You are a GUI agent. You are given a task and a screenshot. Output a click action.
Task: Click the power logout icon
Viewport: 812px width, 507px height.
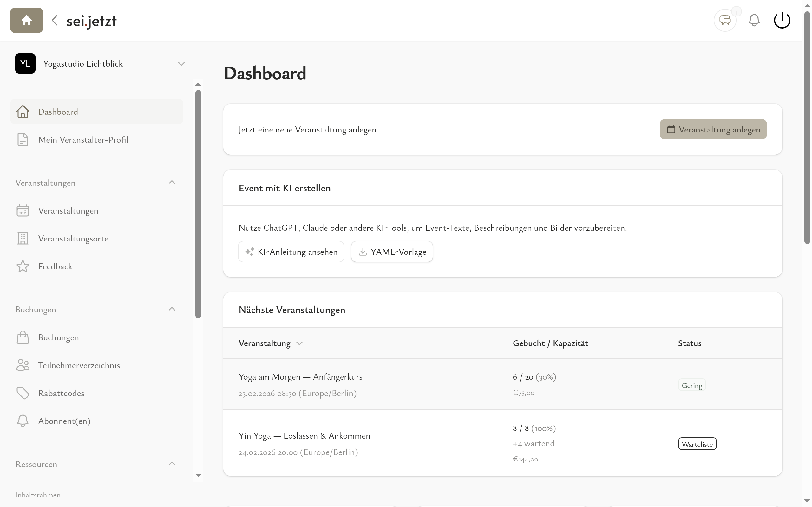click(x=782, y=21)
